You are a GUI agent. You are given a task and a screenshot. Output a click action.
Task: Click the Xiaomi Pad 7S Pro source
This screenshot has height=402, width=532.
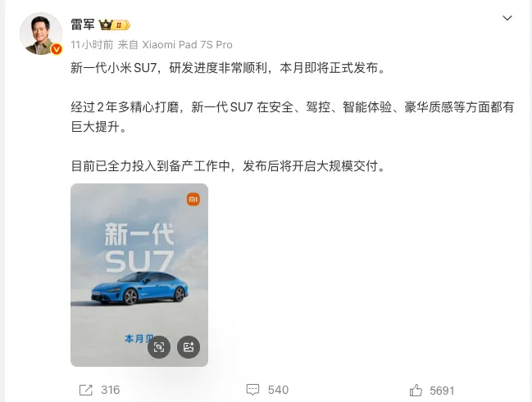click(187, 45)
